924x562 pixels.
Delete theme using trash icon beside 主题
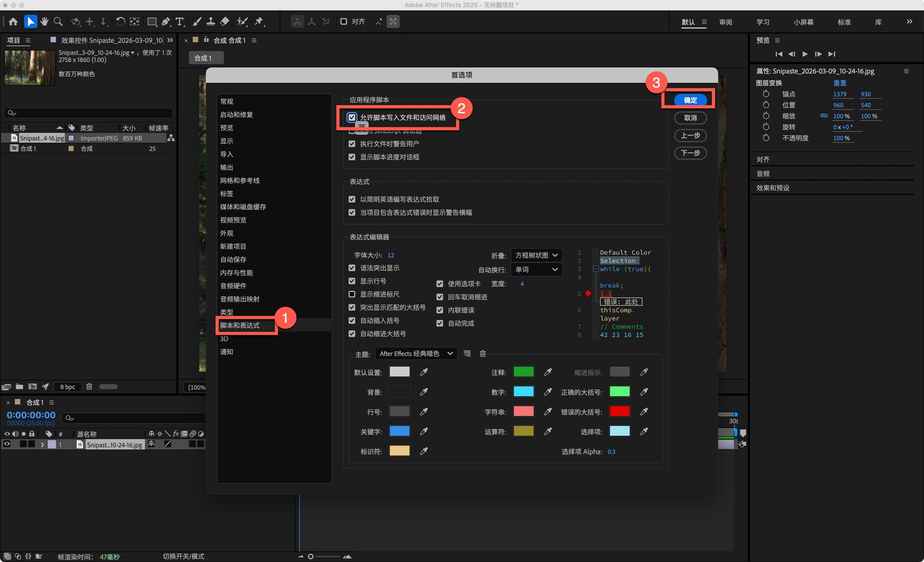pyautogui.click(x=483, y=354)
